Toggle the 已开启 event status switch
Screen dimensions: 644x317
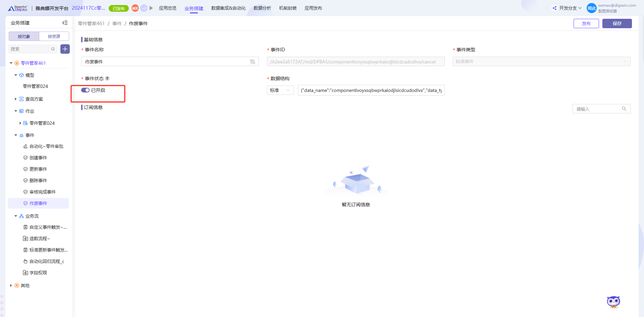(85, 90)
